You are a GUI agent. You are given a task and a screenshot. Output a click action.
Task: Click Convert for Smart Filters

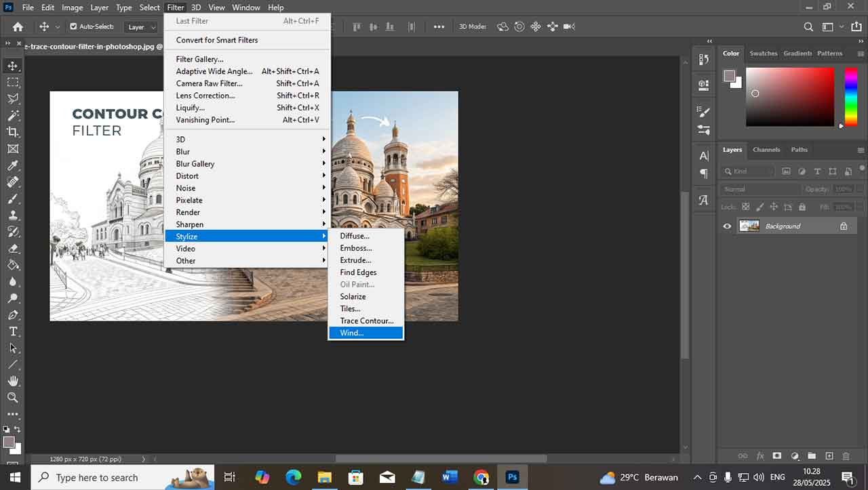pos(247,40)
